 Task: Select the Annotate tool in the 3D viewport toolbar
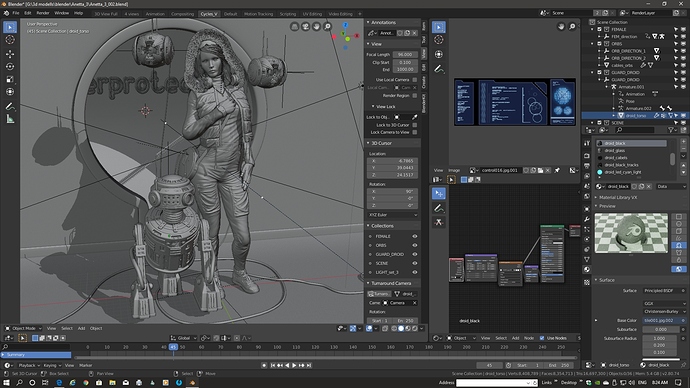10,106
